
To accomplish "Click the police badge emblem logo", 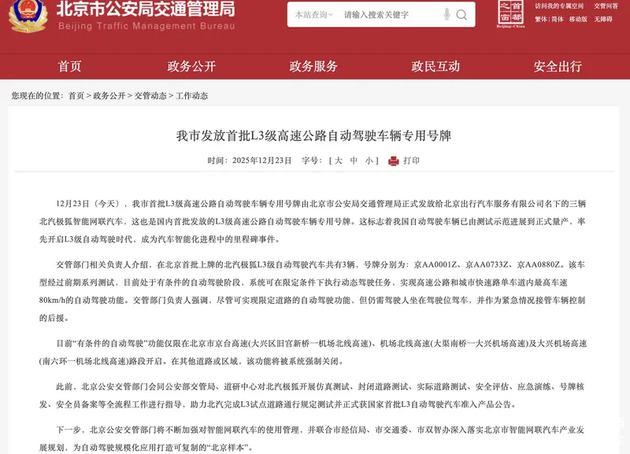I will pyautogui.click(x=27, y=17).
